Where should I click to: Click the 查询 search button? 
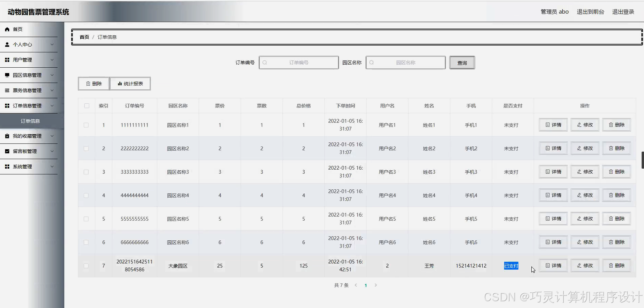click(x=462, y=63)
